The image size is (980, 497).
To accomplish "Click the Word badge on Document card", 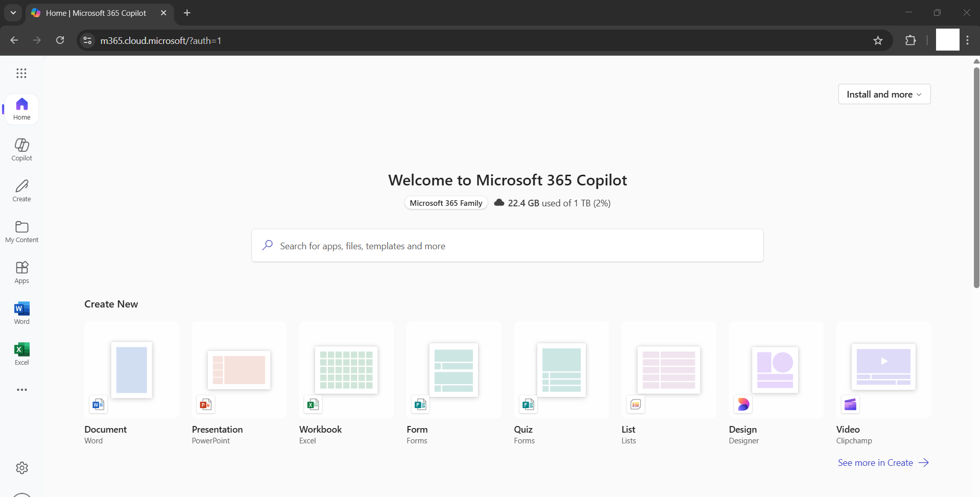I will click(98, 405).
